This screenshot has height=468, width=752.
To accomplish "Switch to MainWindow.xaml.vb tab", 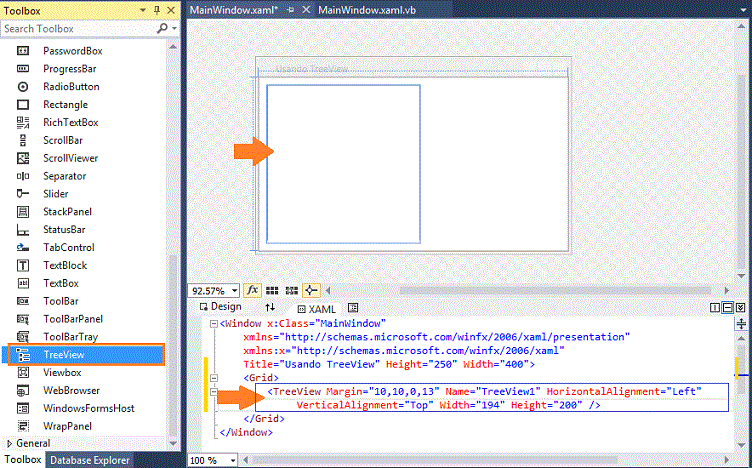I will click(367, 10).
